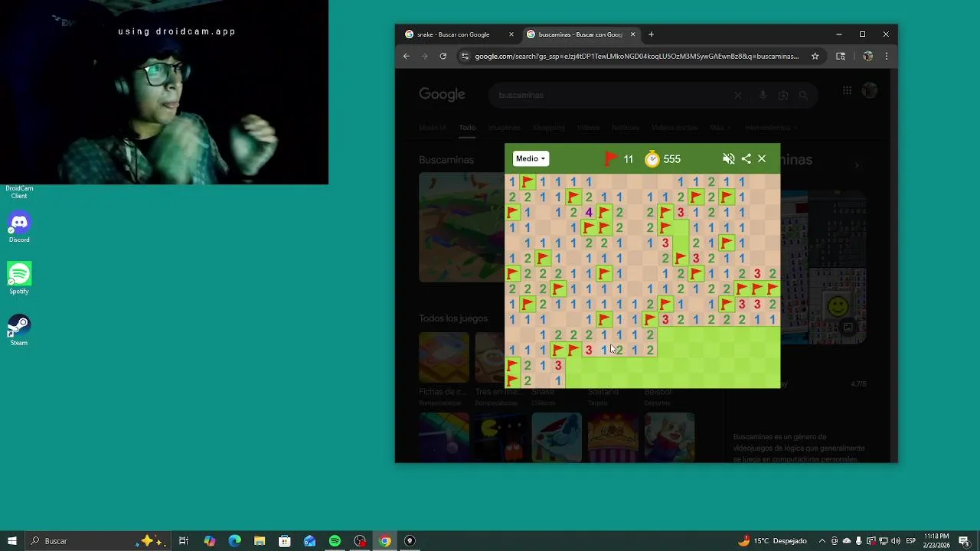This screenshot has width=980, height=551.
Task: Unmute the Minesweeper game sound
Action: pos(728,158)
